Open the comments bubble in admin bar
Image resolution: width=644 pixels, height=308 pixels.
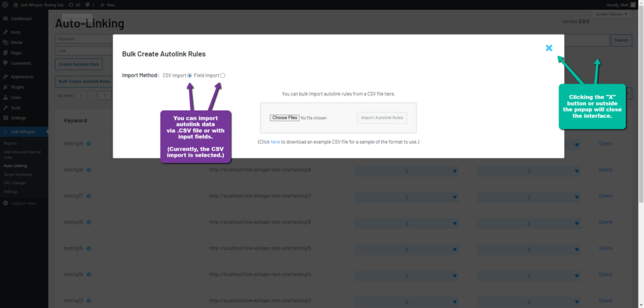[x=90, y=5]
